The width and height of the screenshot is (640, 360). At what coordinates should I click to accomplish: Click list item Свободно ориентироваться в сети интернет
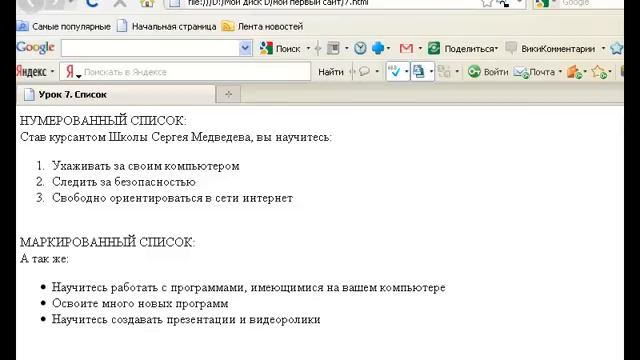tap(172, 198)
